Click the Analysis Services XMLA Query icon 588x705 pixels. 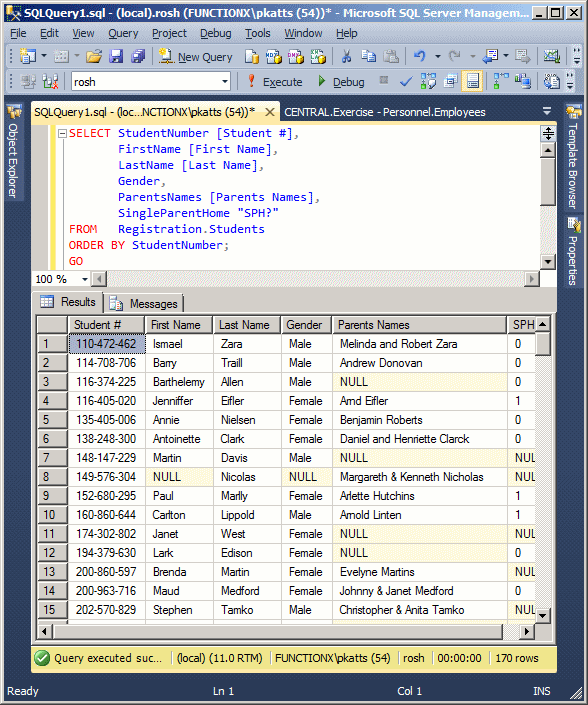pyautogui.click(x=318, y=57)
